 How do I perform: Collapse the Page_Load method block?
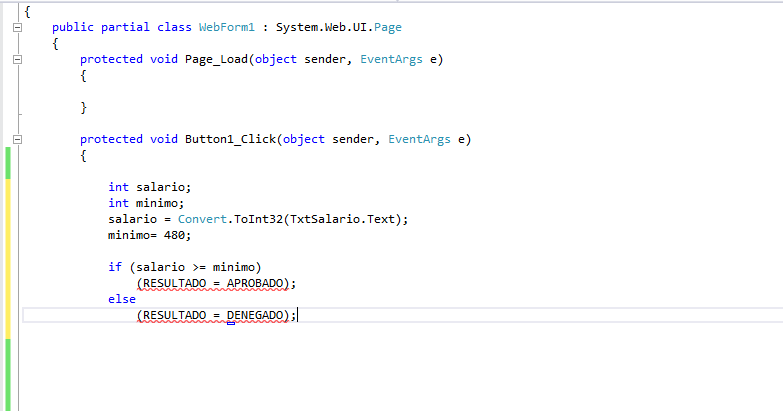coord(17,59)
